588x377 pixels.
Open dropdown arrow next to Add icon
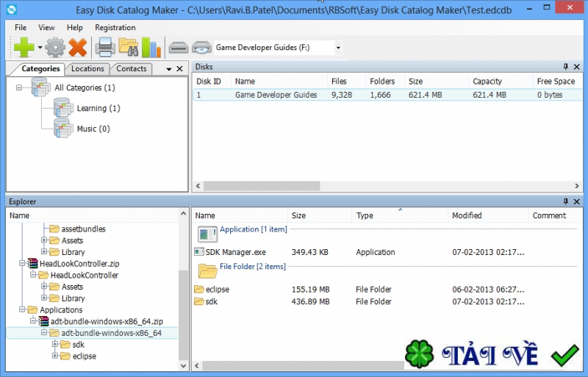coord(40,48)
